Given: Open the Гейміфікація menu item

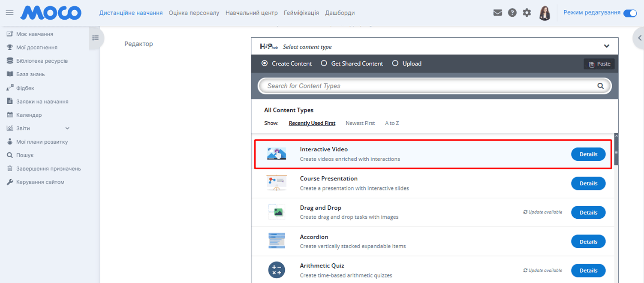Looking at the screenshot, I should 301,13.
